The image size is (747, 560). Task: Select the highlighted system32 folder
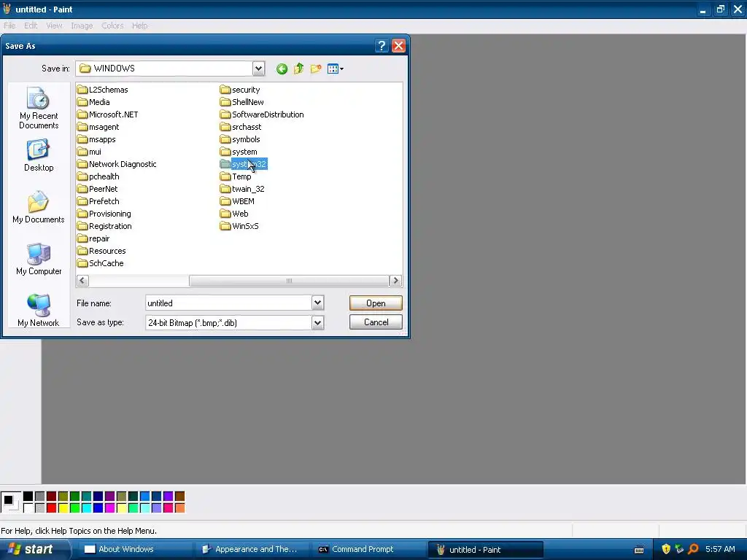click(x=244, y=164)
